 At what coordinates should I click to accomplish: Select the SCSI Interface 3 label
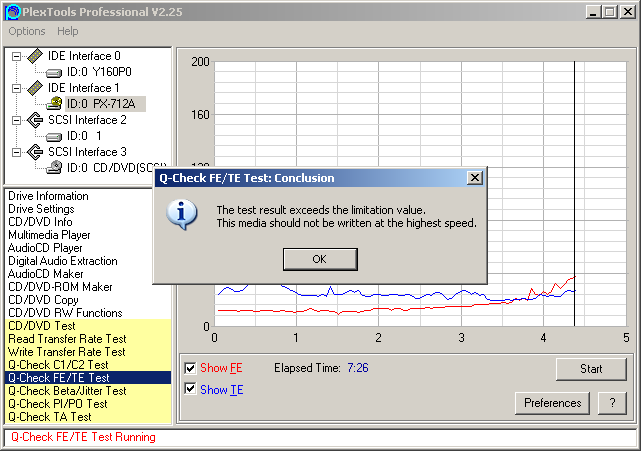click(87, 152)
